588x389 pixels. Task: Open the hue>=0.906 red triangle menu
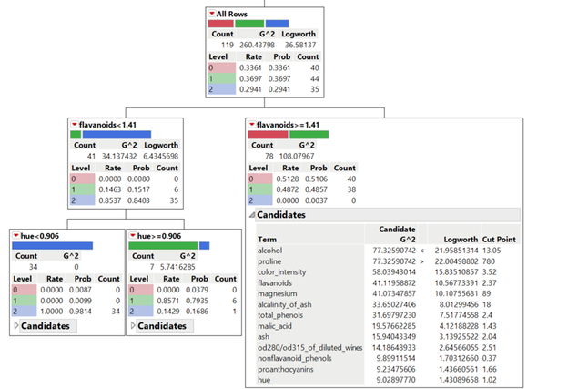coord(132,235)
